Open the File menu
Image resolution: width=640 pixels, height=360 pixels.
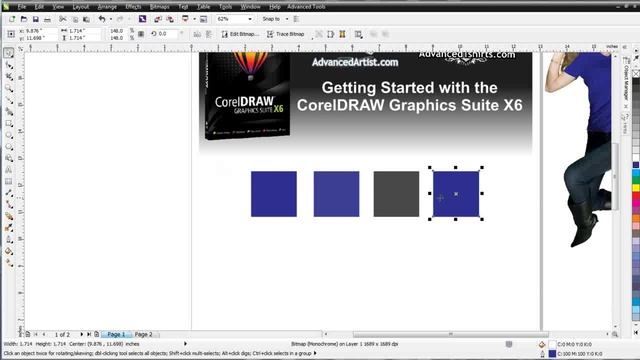tap(22, 7)
